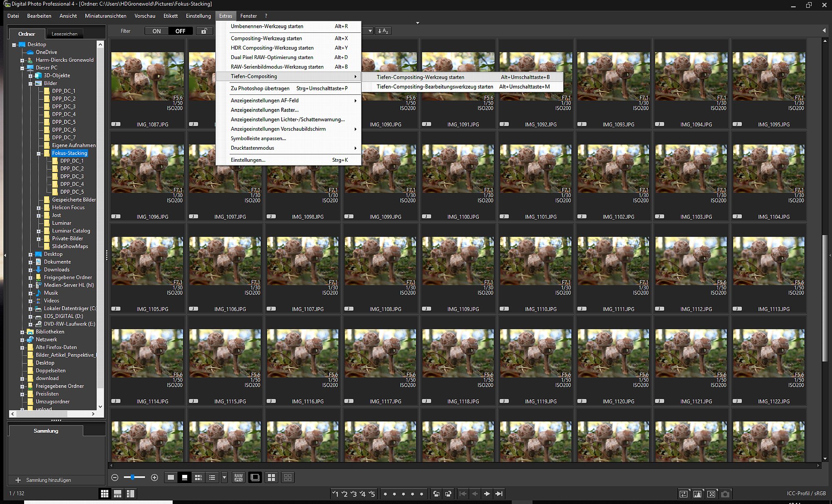Open the Anzeigeeinstellungen AF-Feld submenu
The height and width of the screenshot is (504, 832).
click(x=288, y=101)
